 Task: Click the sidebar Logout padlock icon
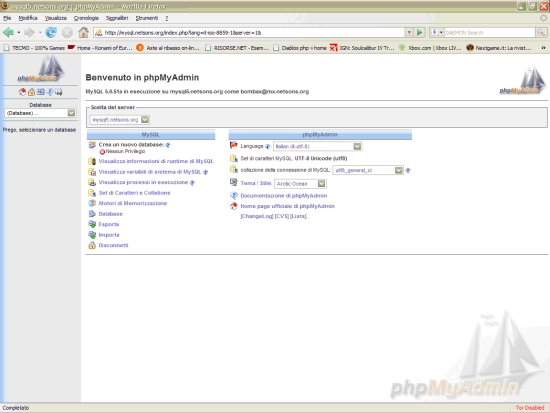coord(32,92)
